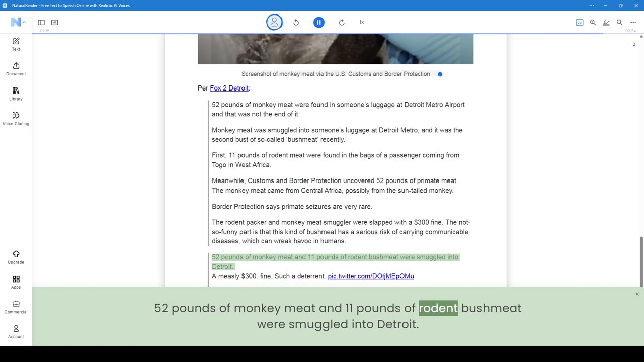Open the more options ellipsis toolbar menu
Image resolution: width=644 pixels, height=362 pixels.
click(x=633, y=22)
